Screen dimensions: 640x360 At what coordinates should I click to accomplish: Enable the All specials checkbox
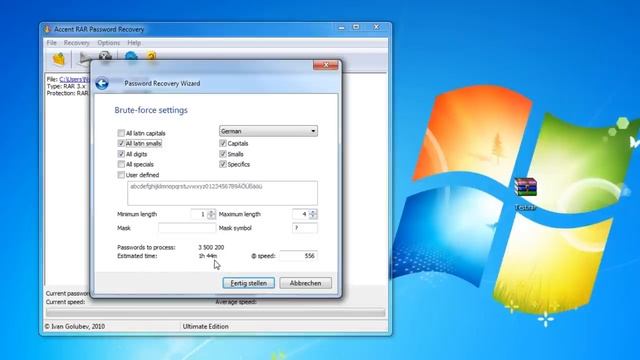click(121, 164)
